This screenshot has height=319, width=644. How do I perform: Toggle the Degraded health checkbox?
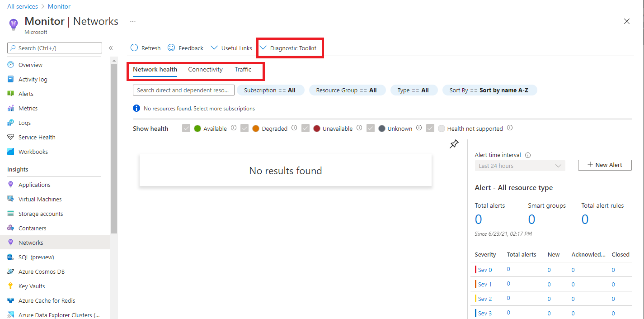pyautogui.click(x=244, y=129)
